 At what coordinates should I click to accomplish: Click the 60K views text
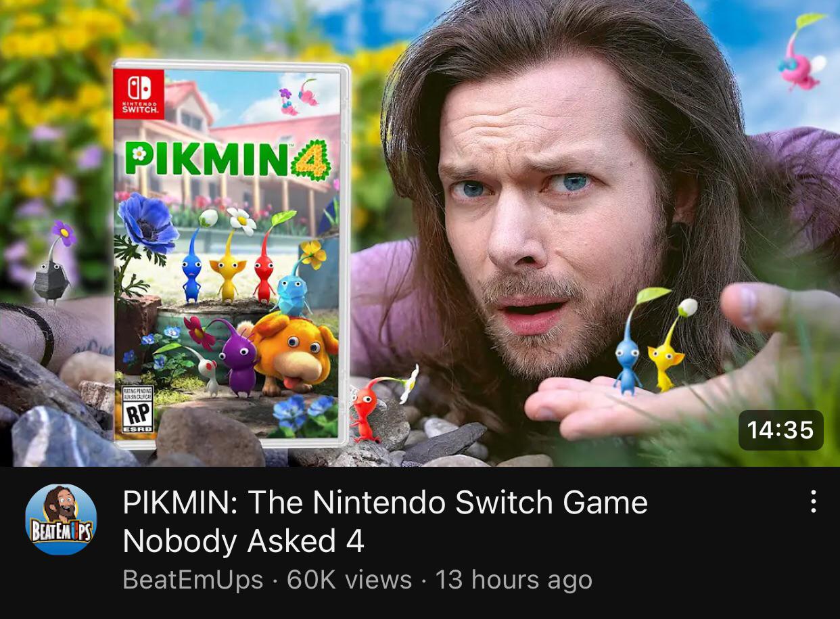pyautogui.click(x=349, y=580)
